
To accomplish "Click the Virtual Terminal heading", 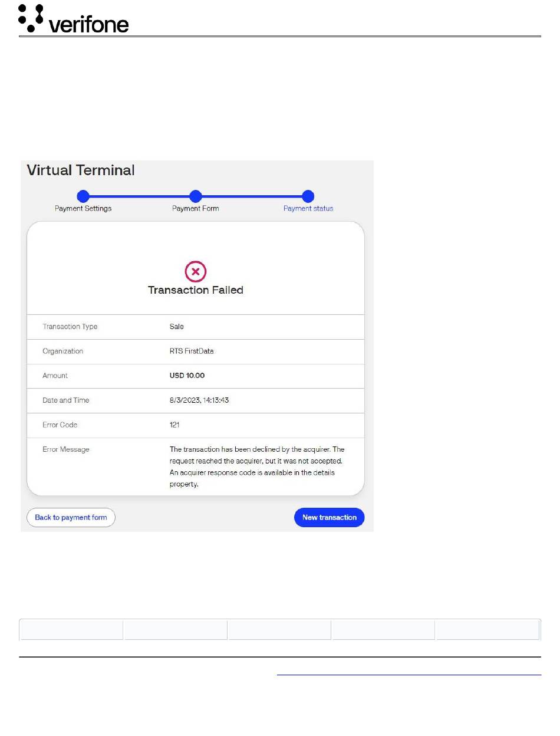I will pyautogui.click(x=81, y=170).
